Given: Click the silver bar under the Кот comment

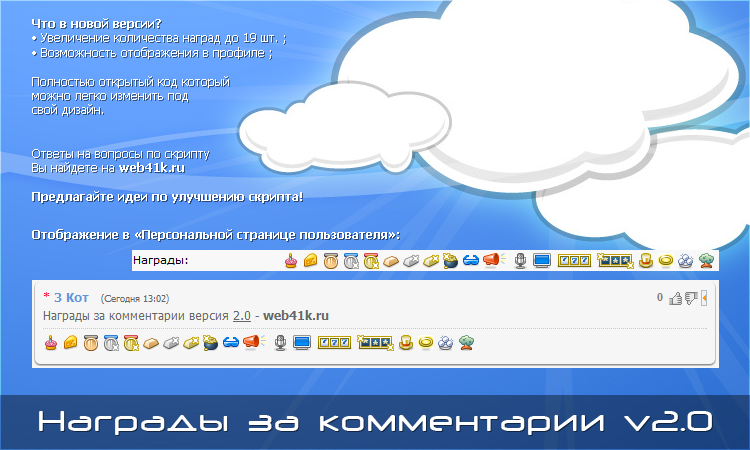Looking at the screenshot, I should (x=171, y=343).
